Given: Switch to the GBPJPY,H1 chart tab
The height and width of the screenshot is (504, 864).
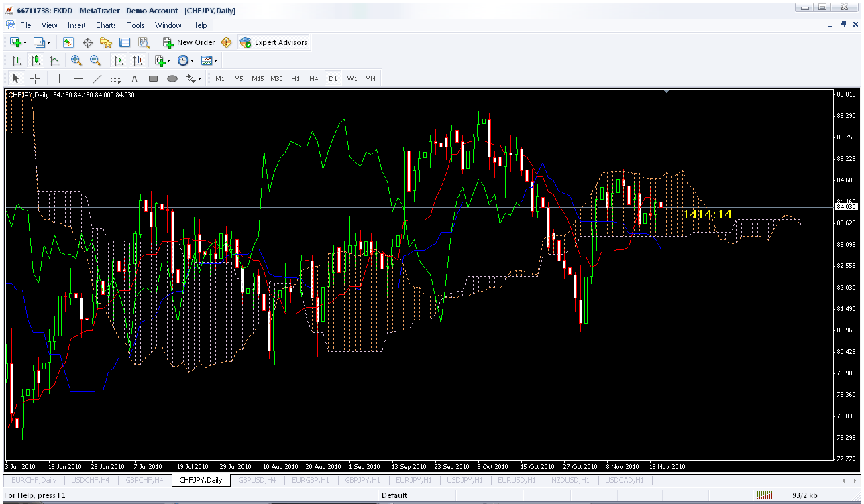Looking at the screenshot, I should pos(362,480).
